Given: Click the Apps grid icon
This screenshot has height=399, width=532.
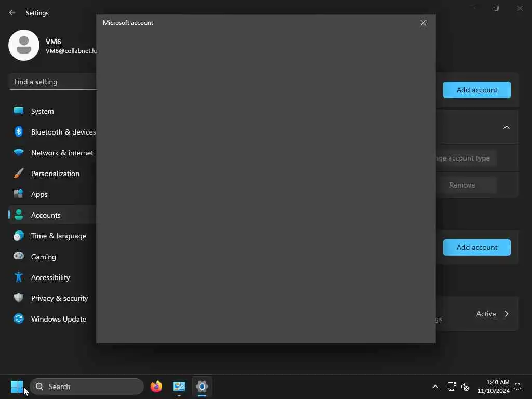Looking at the screenshot, I should point(19,194).
